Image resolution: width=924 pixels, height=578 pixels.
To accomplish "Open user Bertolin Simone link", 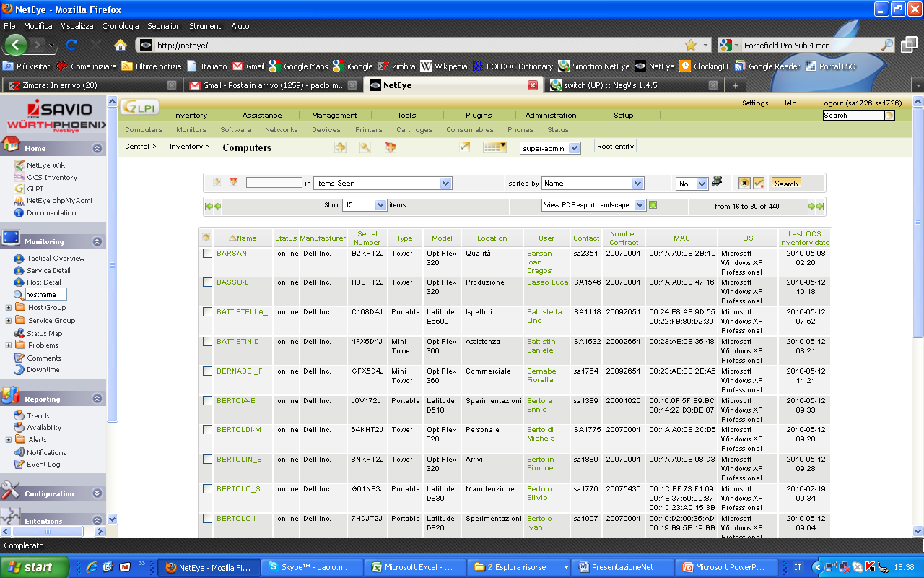I will (540, 464).
